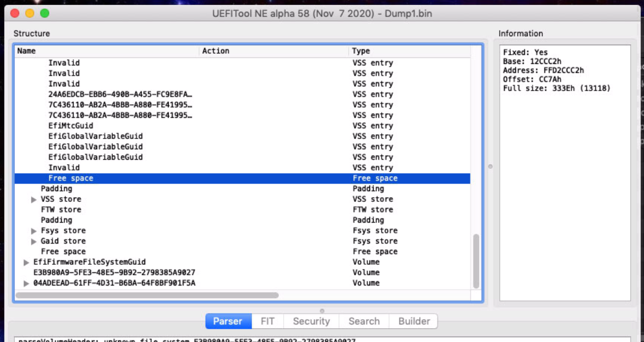Select the EfiMtcGuid VSS entry
Screen dimensions: 644x342
pos(242,126)
